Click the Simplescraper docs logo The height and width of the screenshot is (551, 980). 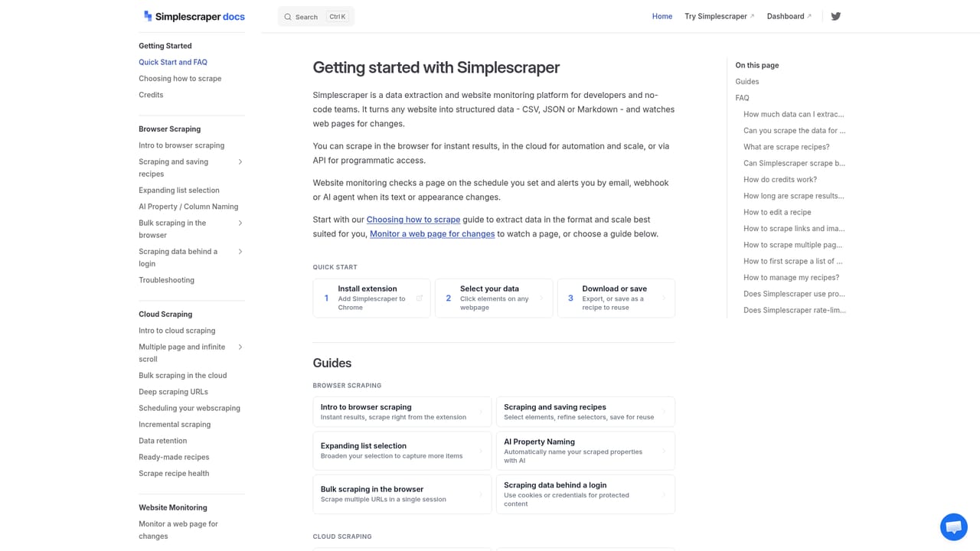point(194,16)
